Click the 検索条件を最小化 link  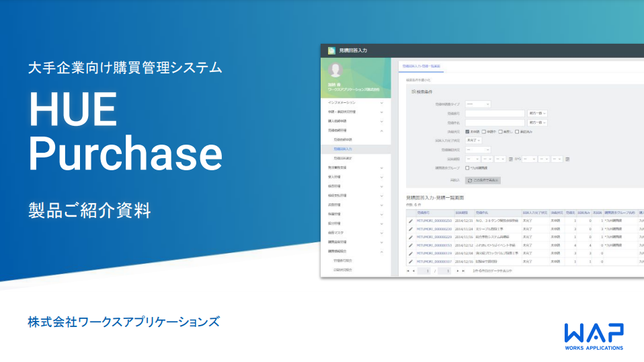point(418,80)
